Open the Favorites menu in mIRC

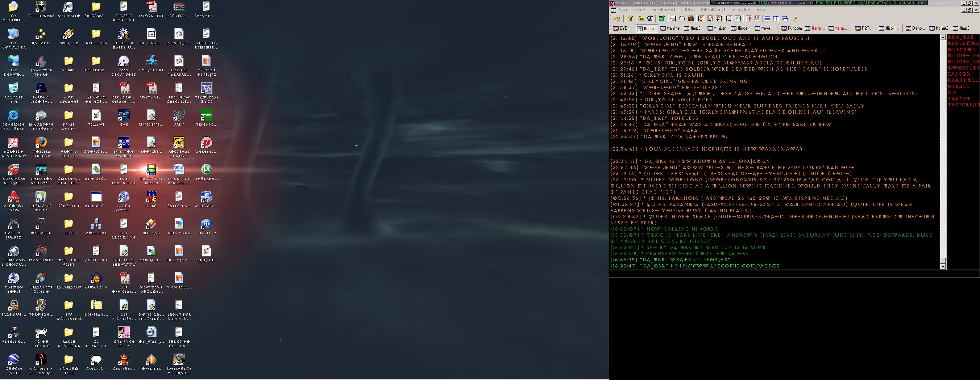[664, 10]
